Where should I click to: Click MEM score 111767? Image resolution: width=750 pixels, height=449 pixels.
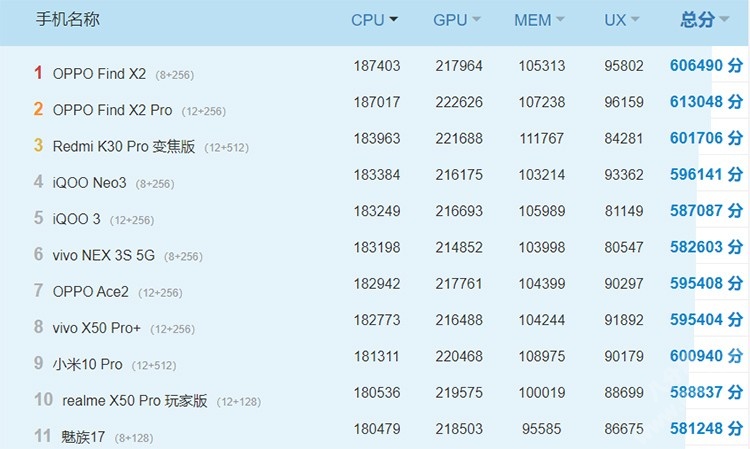(x=542, y=138)
